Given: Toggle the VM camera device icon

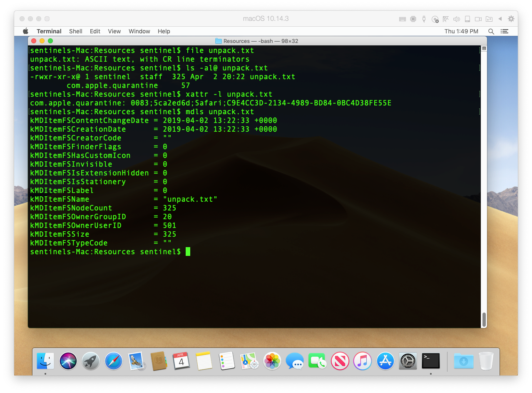Looking at the screenshot, I should click(x=478, y=19).
